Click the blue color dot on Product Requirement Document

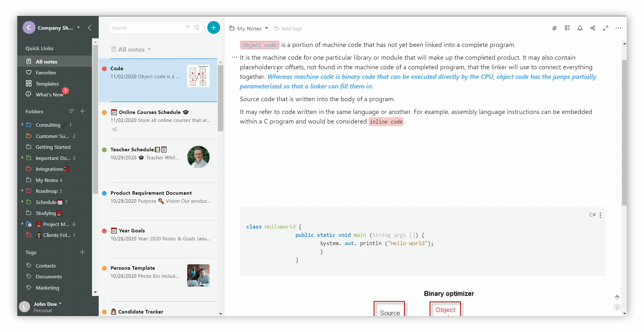click(x=104, y=193)
